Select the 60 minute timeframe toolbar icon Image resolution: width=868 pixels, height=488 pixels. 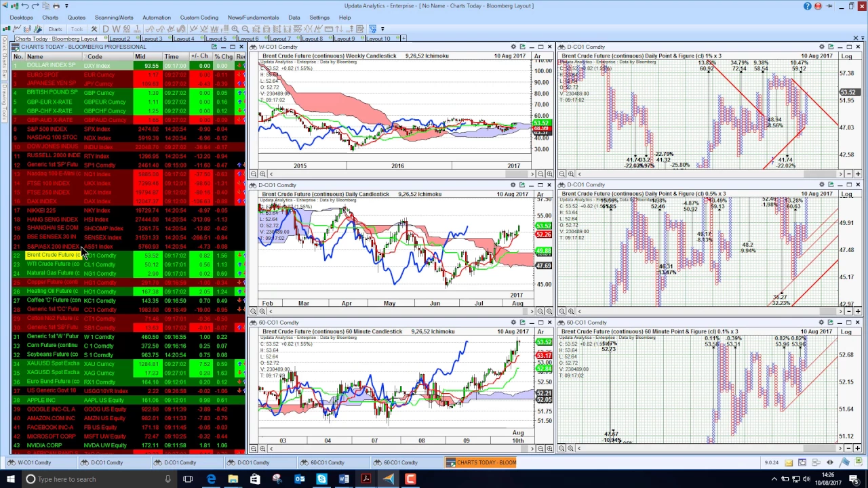pos(127,29)
